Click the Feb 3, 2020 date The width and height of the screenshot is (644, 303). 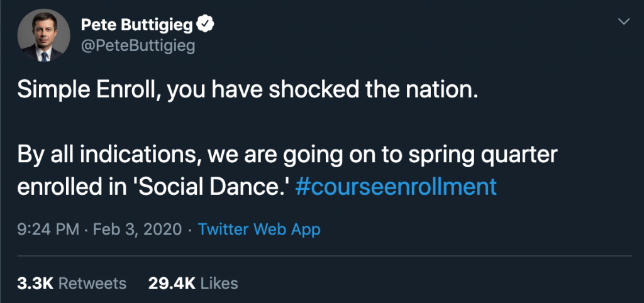[x=138, y=229]
